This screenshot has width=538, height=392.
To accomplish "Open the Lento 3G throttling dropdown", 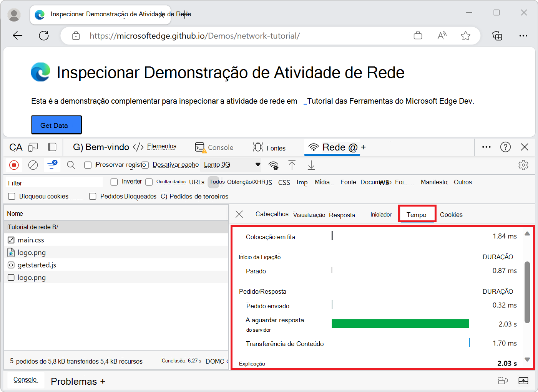I will coord(232,165).
